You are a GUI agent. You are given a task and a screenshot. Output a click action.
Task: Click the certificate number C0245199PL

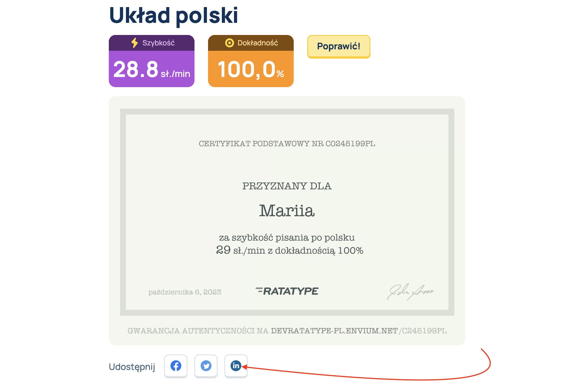pos(350,144)
